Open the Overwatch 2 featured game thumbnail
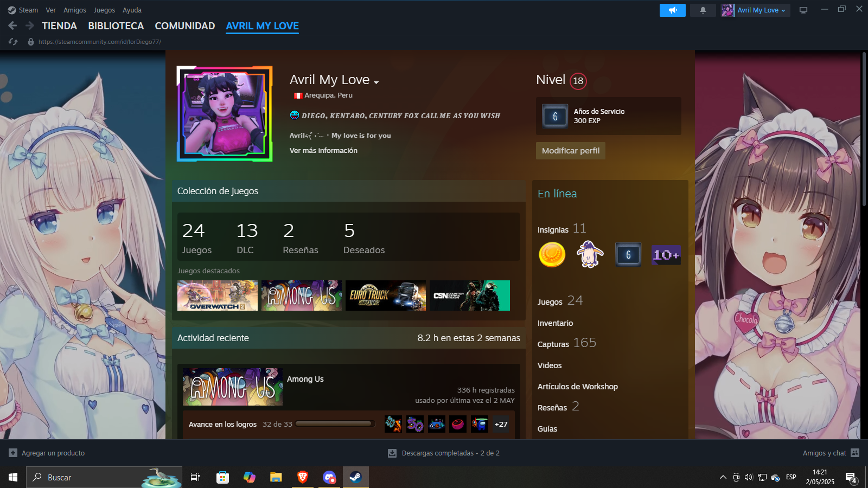 [217, 296]
